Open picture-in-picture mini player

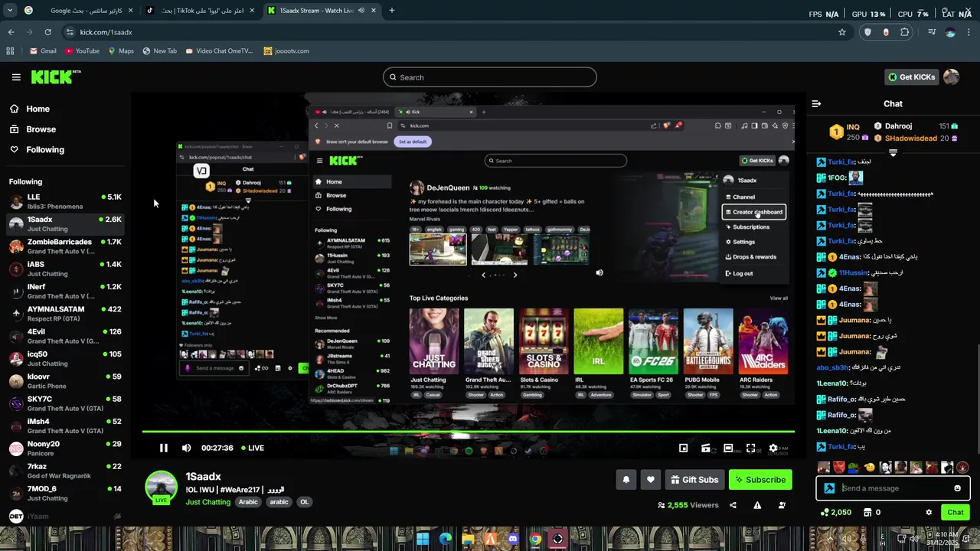click(x=684, y=448)
